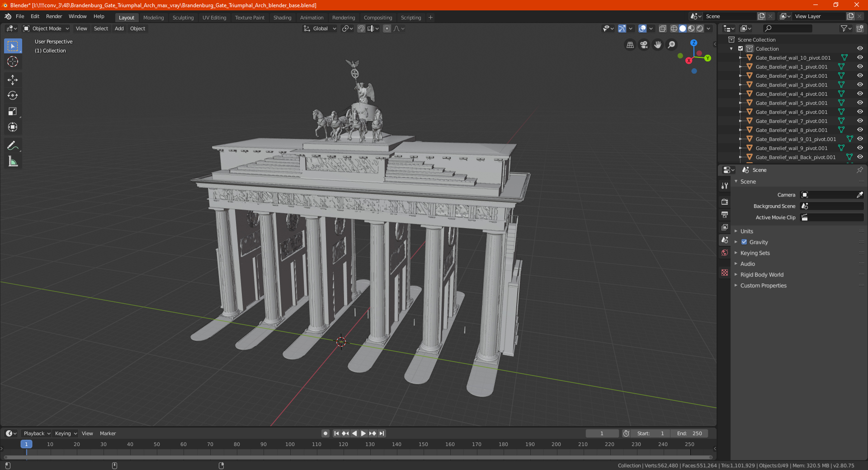Expand the Audio panel

click(x=747, y=264)
